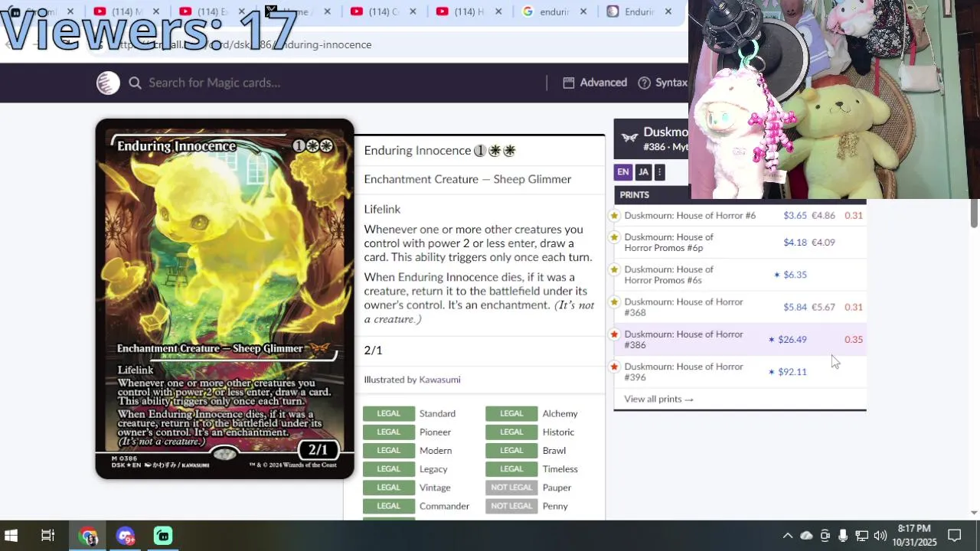This screenshot has height=551, width=980.
Task: Switch to the X Home tab
Action: click(x=297, y=11)
